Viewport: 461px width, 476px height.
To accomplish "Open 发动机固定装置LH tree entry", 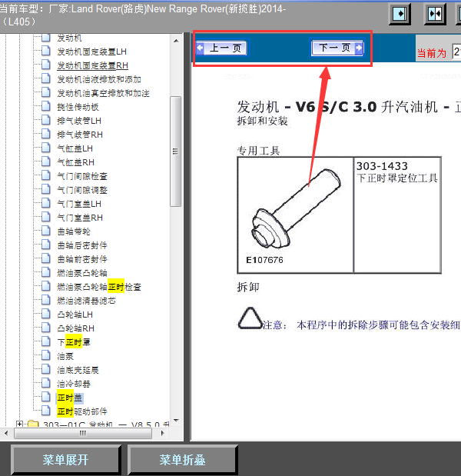I will (92, 52).
